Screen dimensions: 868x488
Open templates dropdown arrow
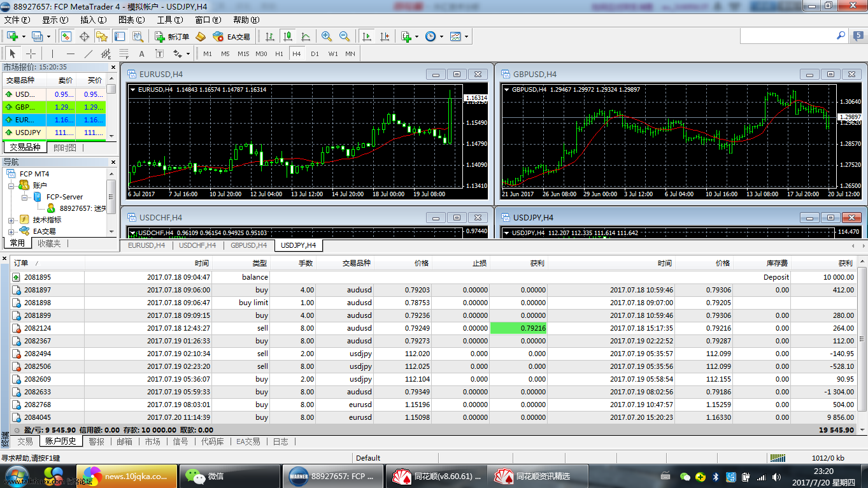(x=466, y=36)
